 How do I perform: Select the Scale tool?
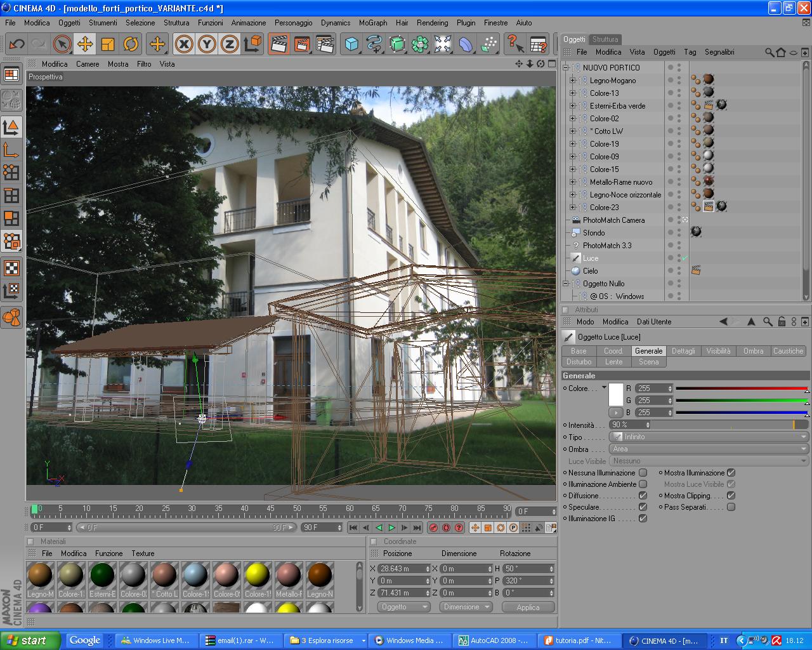[108, 44]
